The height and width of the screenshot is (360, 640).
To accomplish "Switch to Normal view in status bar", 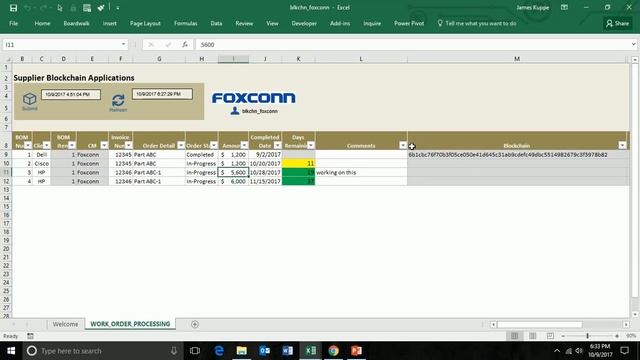I will [514, 336].
